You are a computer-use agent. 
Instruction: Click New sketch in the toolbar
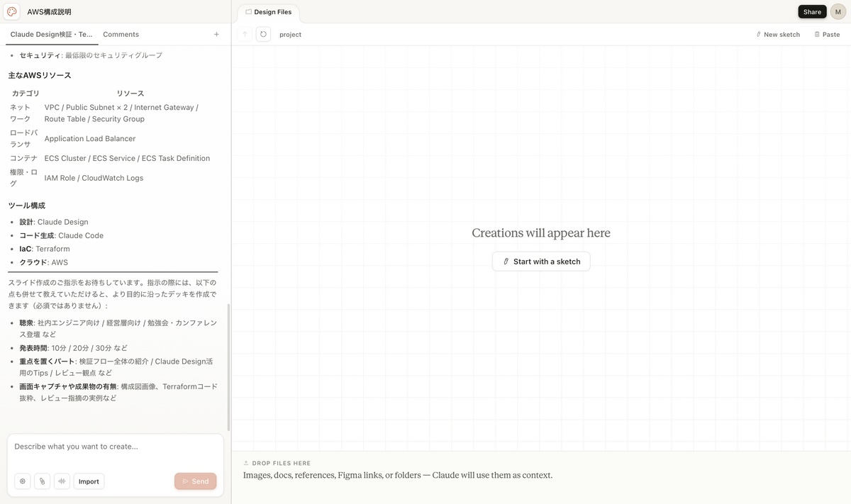pos(778,34)
